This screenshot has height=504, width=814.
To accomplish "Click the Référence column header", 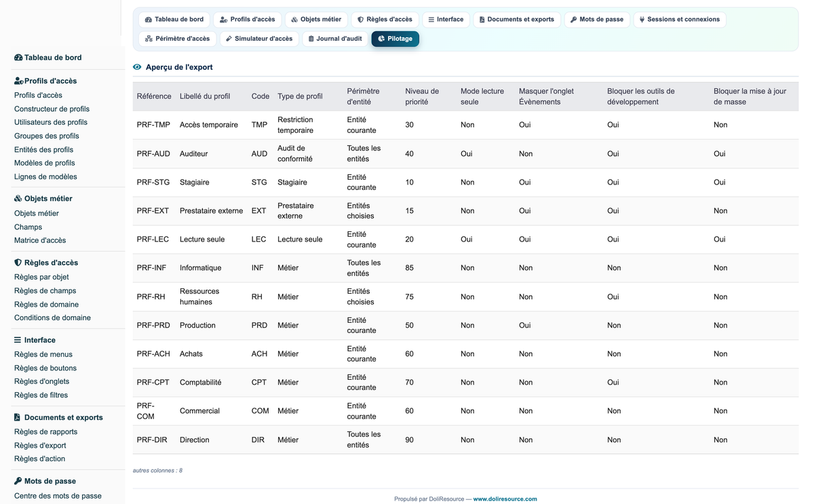I will tap(154, 96).
